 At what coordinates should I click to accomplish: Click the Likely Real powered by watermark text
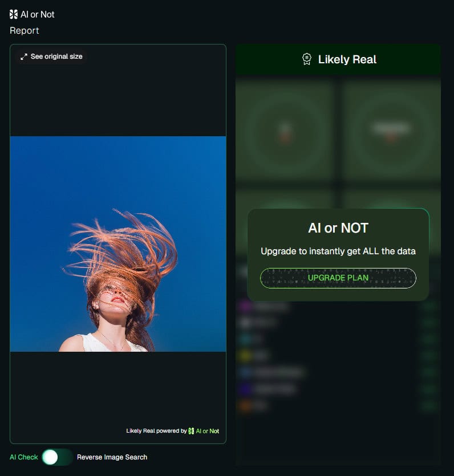(156, 431)
